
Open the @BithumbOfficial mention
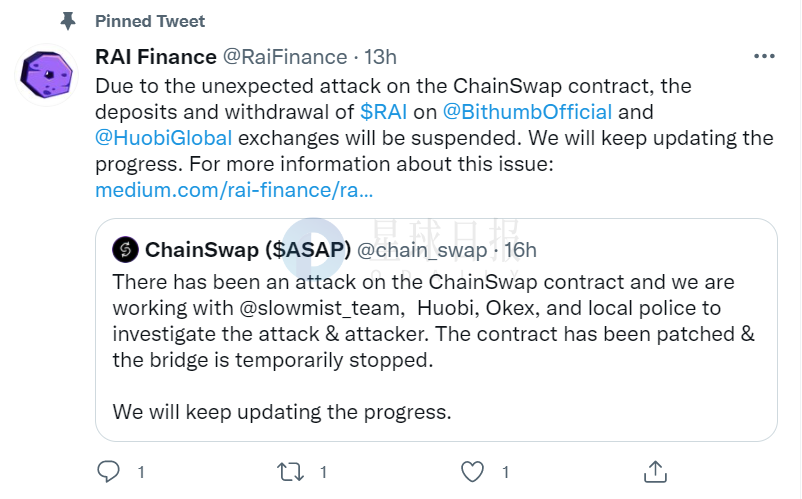(527, 112)
